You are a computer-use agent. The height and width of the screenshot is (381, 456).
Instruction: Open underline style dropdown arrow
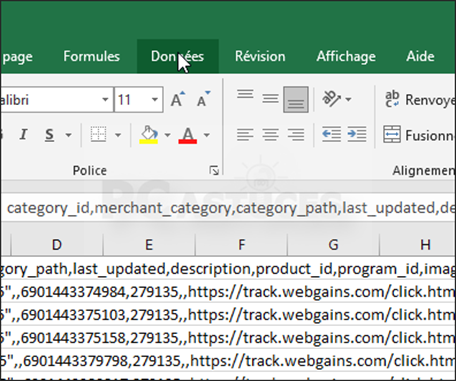tap(68, 135)
